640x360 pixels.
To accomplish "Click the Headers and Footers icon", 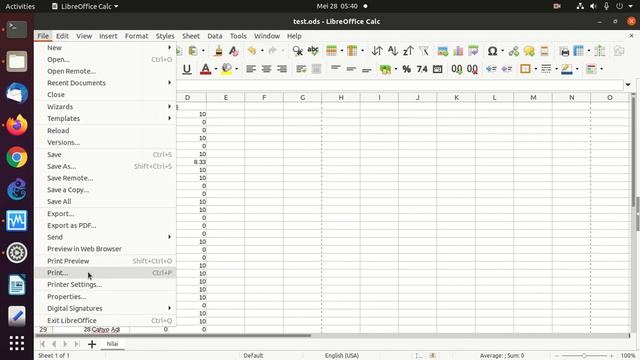I will 544,51.
